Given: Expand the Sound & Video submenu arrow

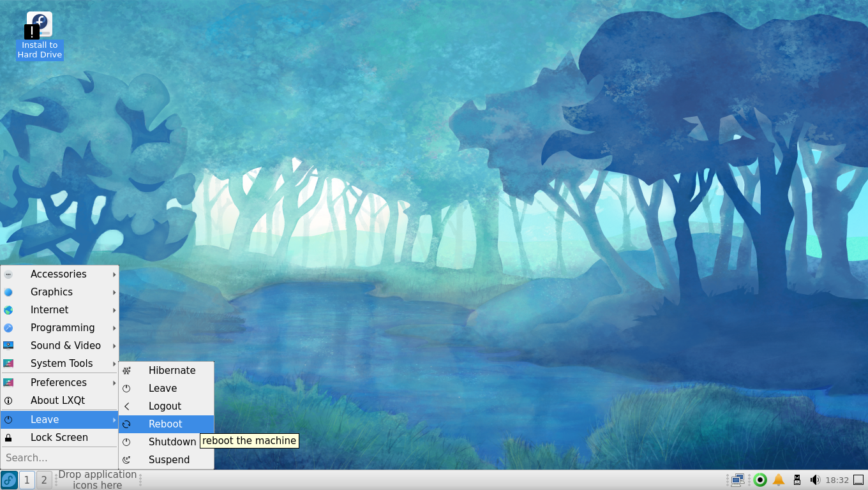Looking at the screenshot, I should click(x=114, y=346).
